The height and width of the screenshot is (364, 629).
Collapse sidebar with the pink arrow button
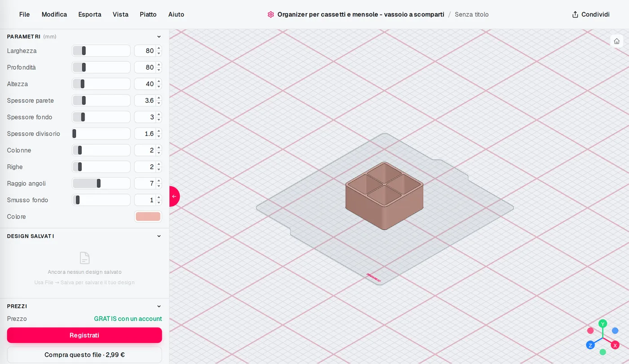(x=174, y=196)
